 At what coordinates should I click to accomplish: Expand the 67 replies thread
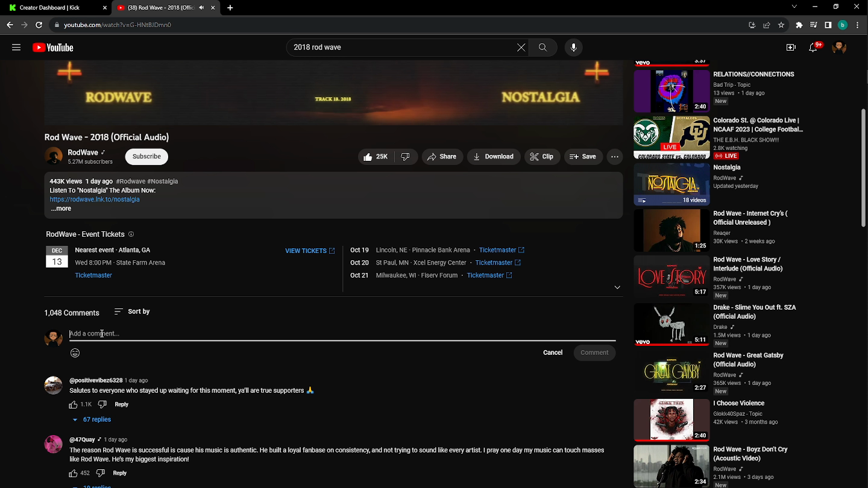pos(92,419)
